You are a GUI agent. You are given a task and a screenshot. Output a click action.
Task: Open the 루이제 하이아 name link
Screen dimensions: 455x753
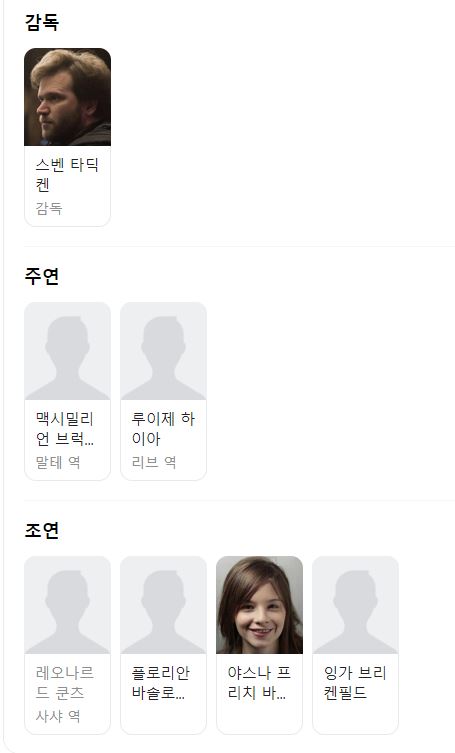(163, 429)
